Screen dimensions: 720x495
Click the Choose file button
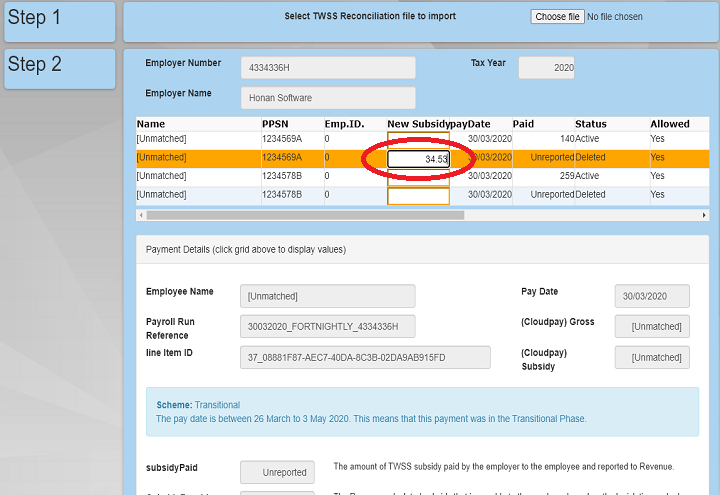coord(557,17)
